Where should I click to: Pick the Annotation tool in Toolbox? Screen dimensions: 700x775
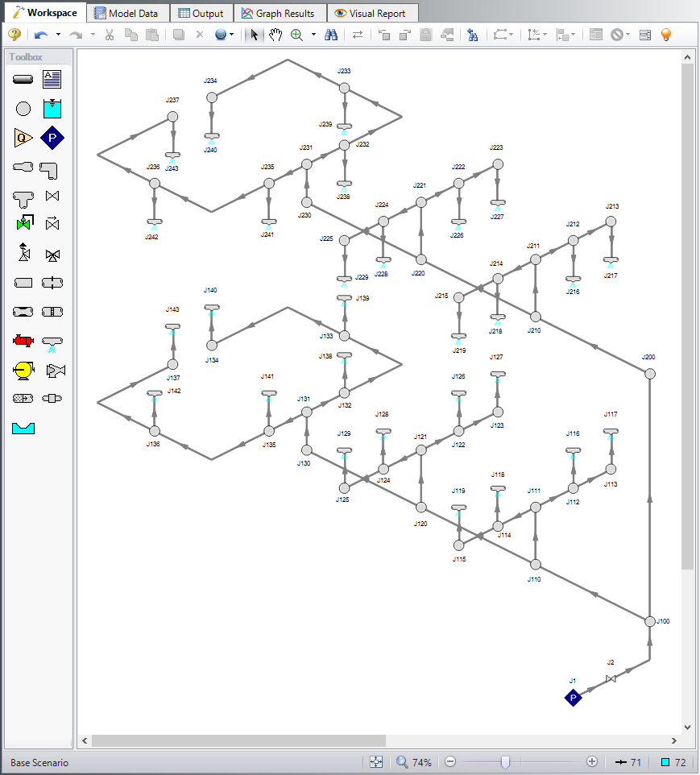click(52, 79)
